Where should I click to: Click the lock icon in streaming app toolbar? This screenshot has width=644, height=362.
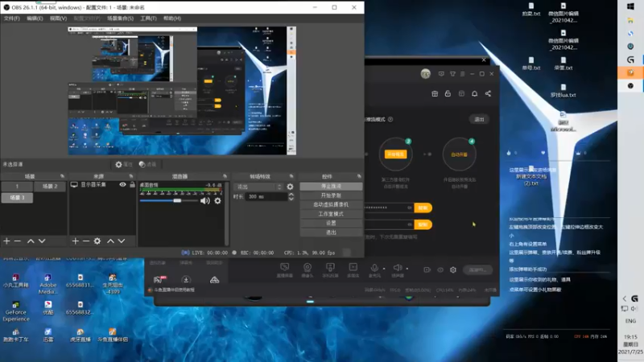(x=448, y=93)
